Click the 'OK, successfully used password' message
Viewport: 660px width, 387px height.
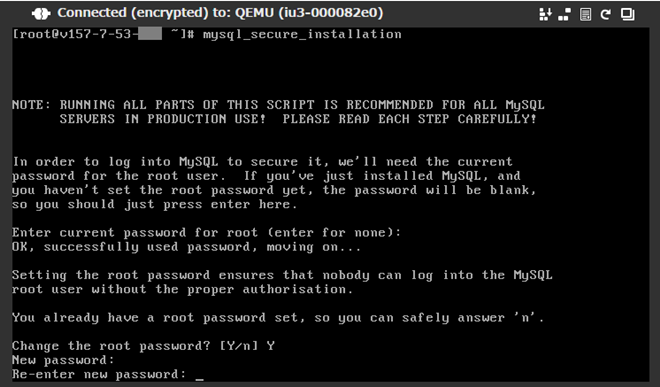click(x=186, y=247)
